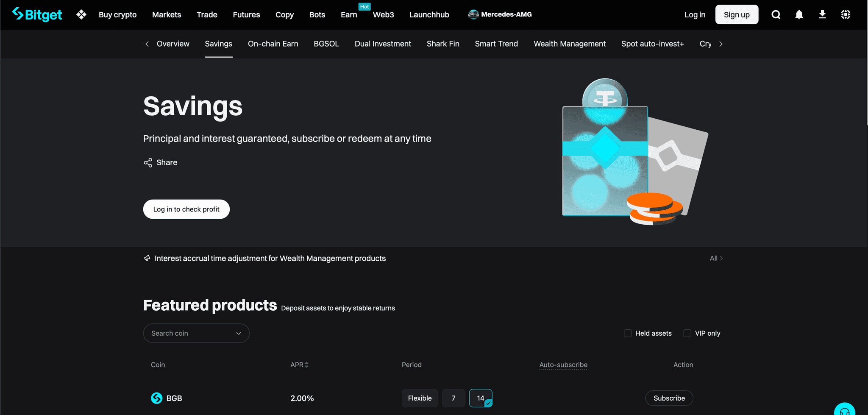Switch to the BGSOL tab
Screen dimensions: 868x415
[326, 44]
